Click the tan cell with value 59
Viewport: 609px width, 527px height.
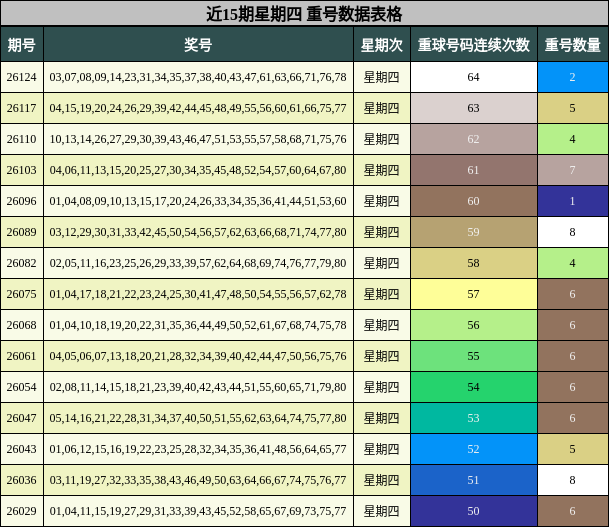474,232
